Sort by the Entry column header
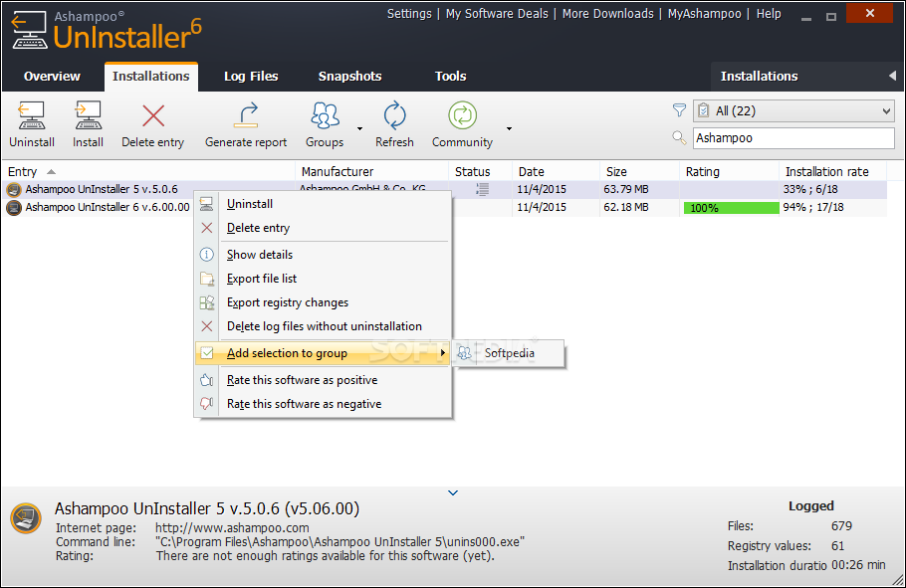906x588 pixels. [148, 171]
